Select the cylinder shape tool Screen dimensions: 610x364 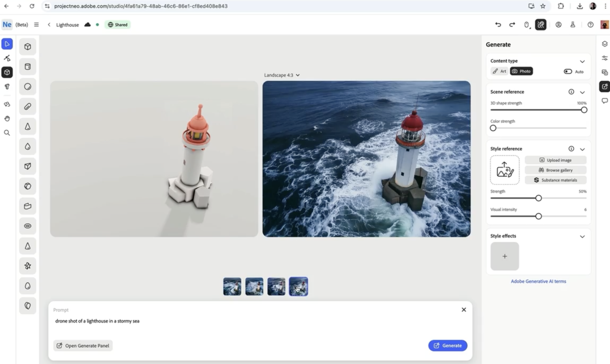pyautogui.click(x=27, y=67)
